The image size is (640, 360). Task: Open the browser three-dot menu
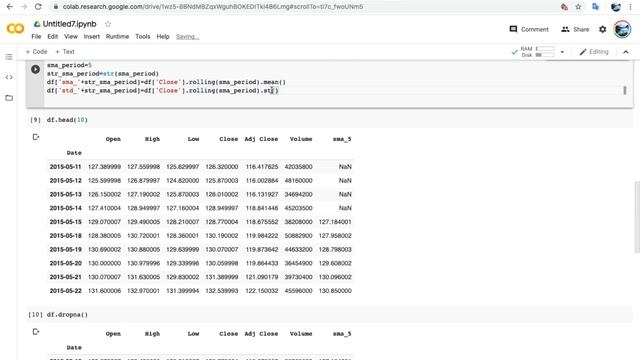pyautogui.click(x=631, y=7)
